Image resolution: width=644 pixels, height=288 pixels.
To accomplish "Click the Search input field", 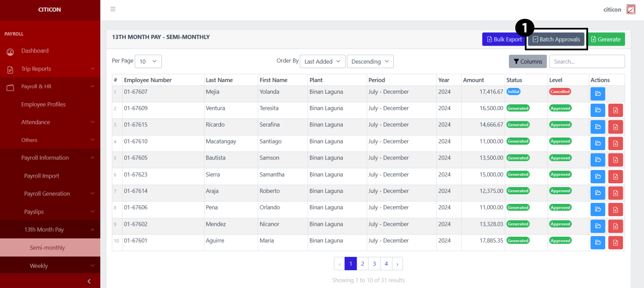I will [587, 62].
